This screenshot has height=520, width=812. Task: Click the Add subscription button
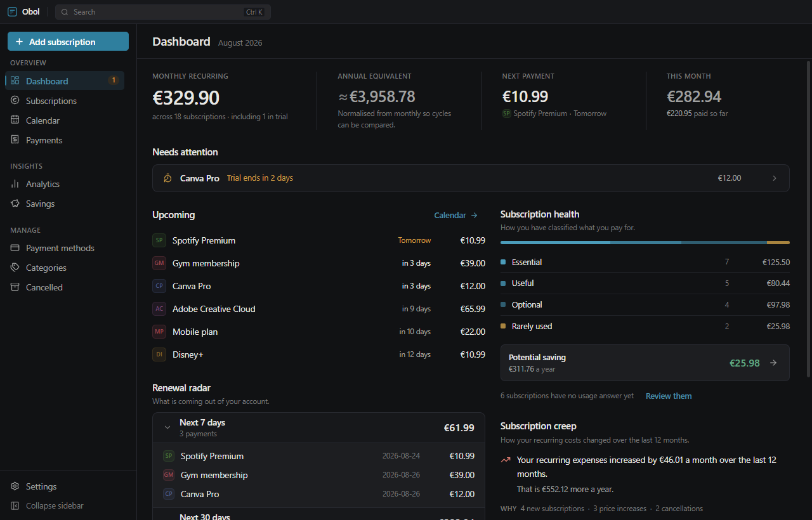click(x=68, y=41)
